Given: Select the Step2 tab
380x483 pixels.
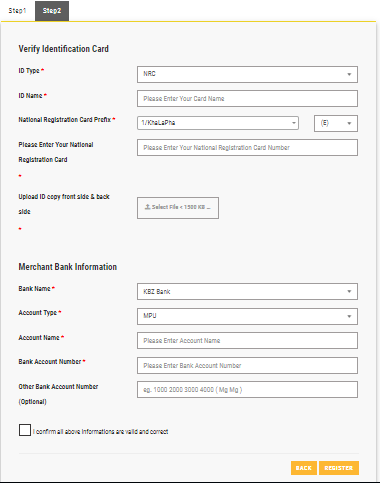Looking at the screenshot, I should point(52,11).
